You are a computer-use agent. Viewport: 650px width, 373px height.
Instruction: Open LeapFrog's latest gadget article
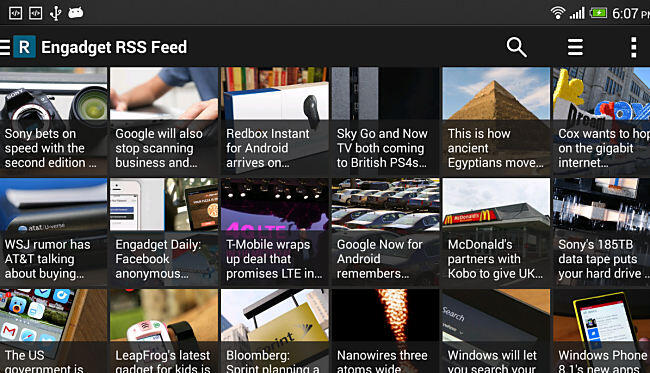tap(164, 331)
